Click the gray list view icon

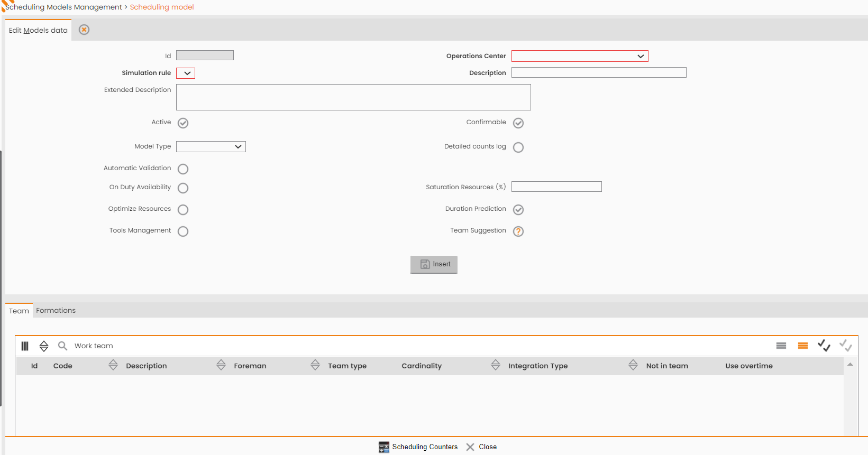tap(781, 346)
